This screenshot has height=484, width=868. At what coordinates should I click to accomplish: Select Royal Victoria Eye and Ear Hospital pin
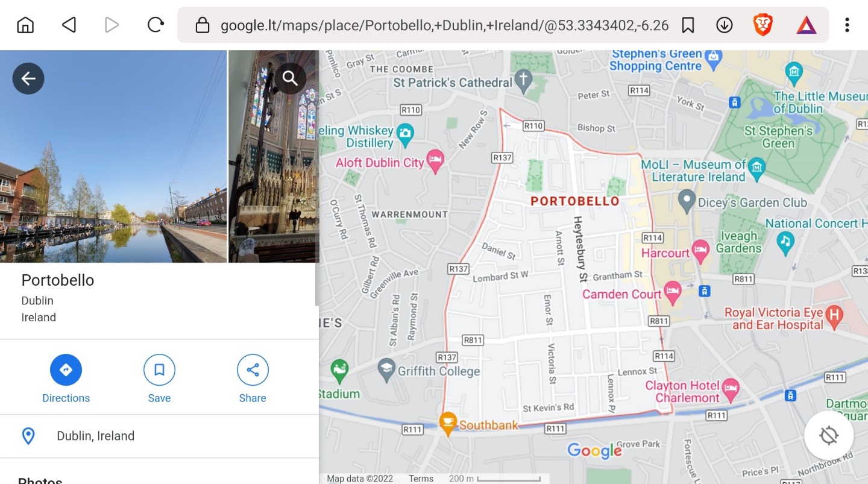[834, 316]
